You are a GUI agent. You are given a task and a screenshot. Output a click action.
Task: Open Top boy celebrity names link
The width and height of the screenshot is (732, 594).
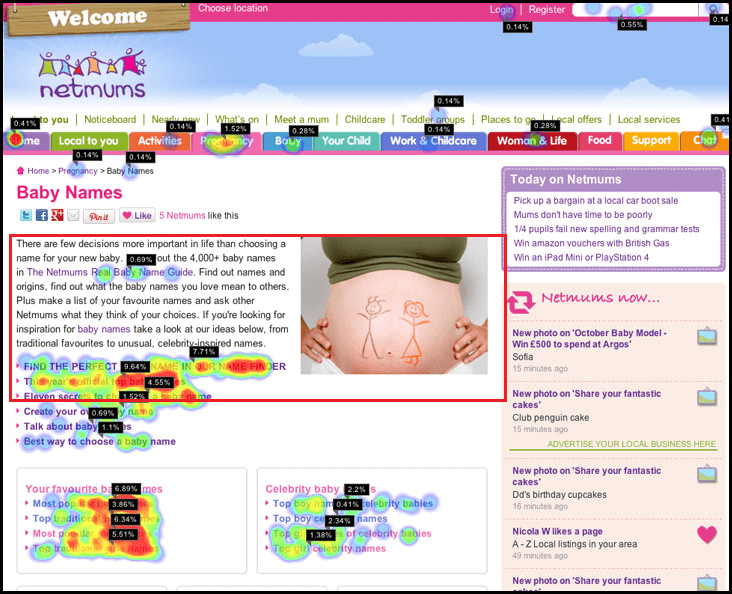point(330,518)
